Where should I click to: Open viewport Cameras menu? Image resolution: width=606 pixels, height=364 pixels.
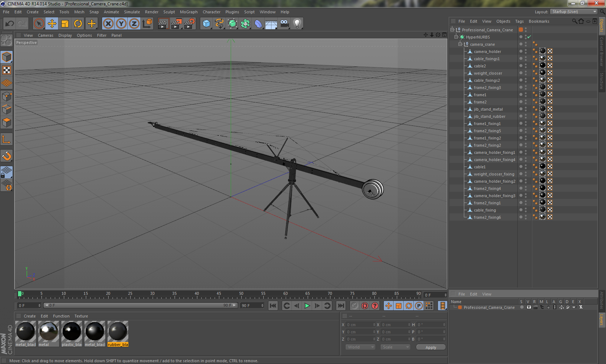[45, 35]
